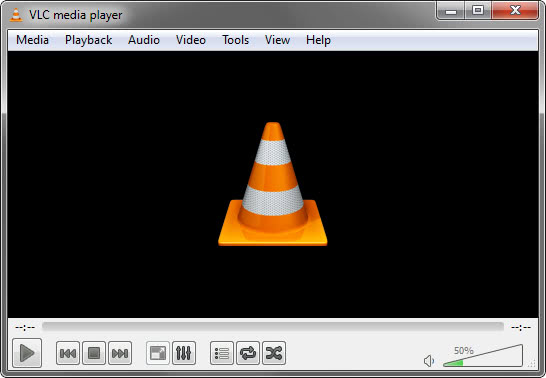The width and height of the screenshot is (546, 378).
Task: Click the VLC cone title bar icon
Action: (16, 15)
